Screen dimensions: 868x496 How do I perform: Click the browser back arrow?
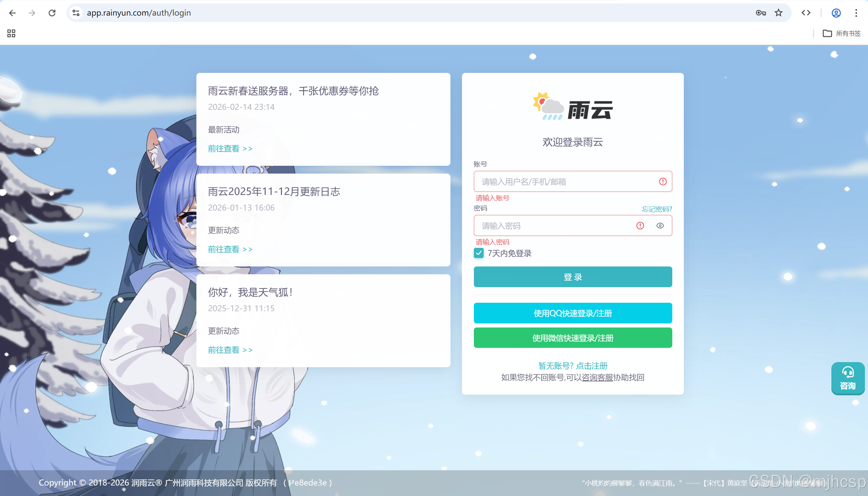(13, 13)
